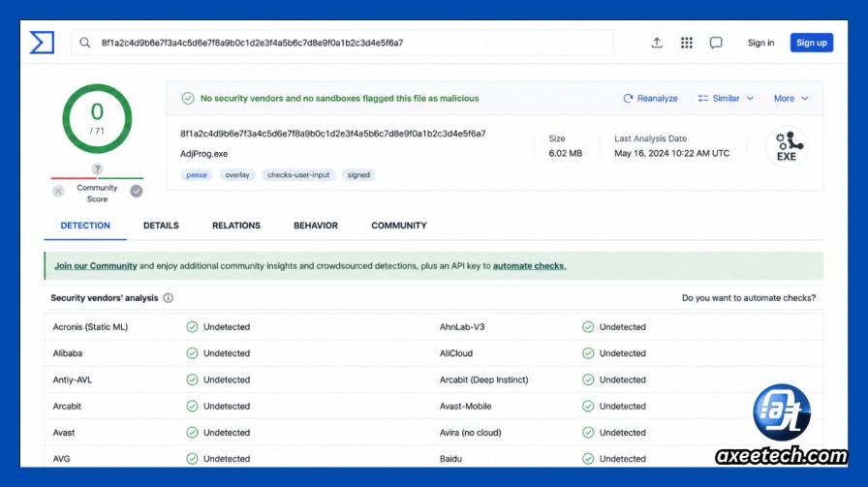Open the notifications comment icon
The height and width of the screenshot is (487, 868).
point(716,43)
